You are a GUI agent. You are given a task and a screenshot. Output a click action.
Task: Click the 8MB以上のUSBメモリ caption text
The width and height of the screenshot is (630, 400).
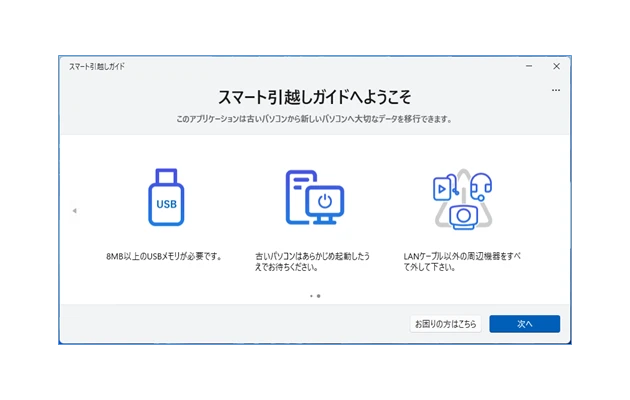tap(163, 256)
